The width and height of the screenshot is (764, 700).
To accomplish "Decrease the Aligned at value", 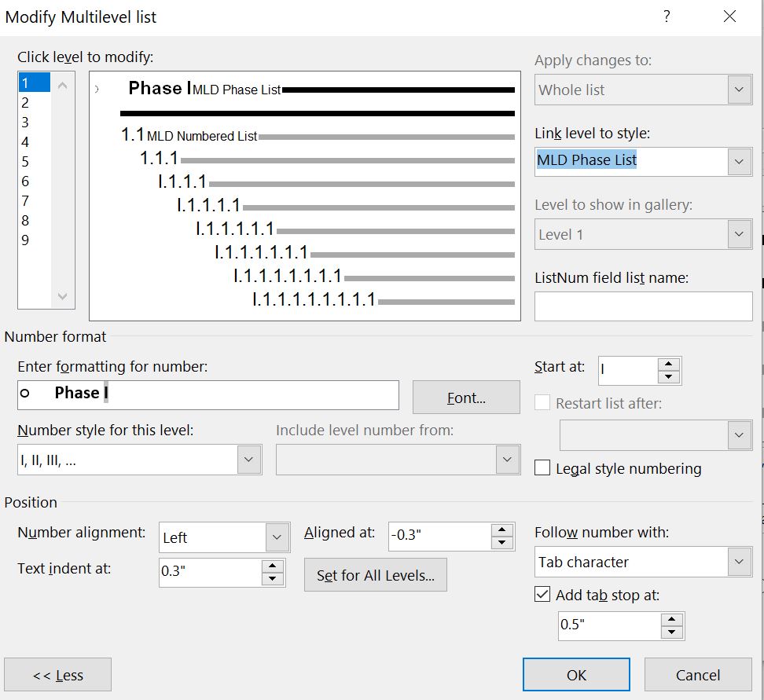I will click(x=502, y=543).
